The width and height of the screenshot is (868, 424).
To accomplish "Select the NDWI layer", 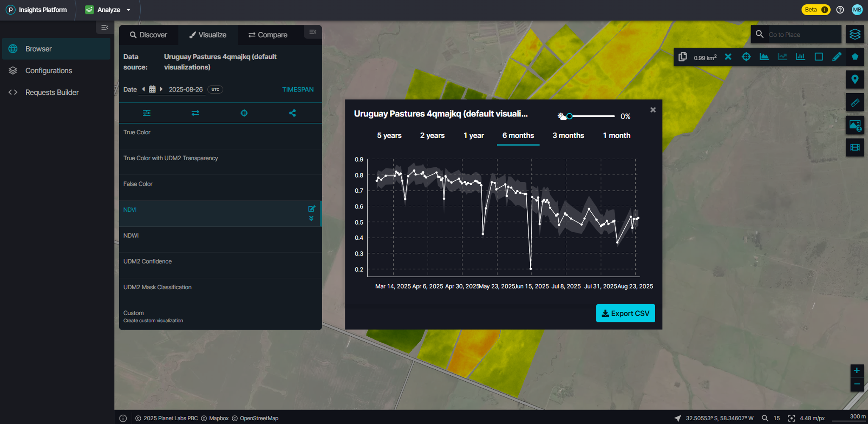I will 220,239.
